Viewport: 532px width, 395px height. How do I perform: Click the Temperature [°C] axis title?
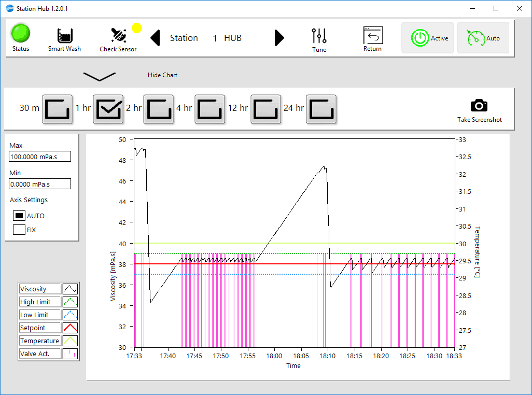click(x=478, y=252)
